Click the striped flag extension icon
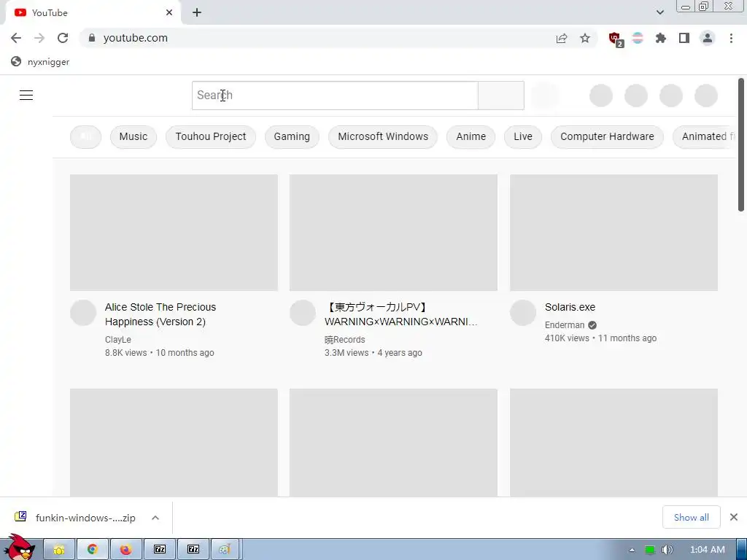 point(638,38)
